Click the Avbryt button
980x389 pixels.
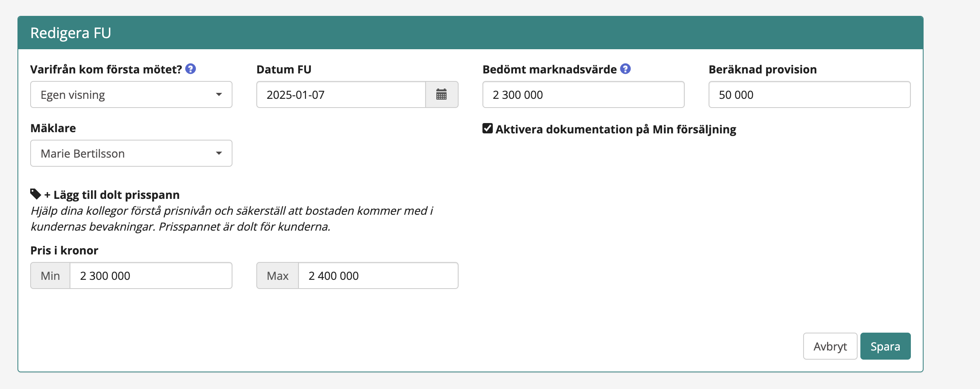pos(830,346)
